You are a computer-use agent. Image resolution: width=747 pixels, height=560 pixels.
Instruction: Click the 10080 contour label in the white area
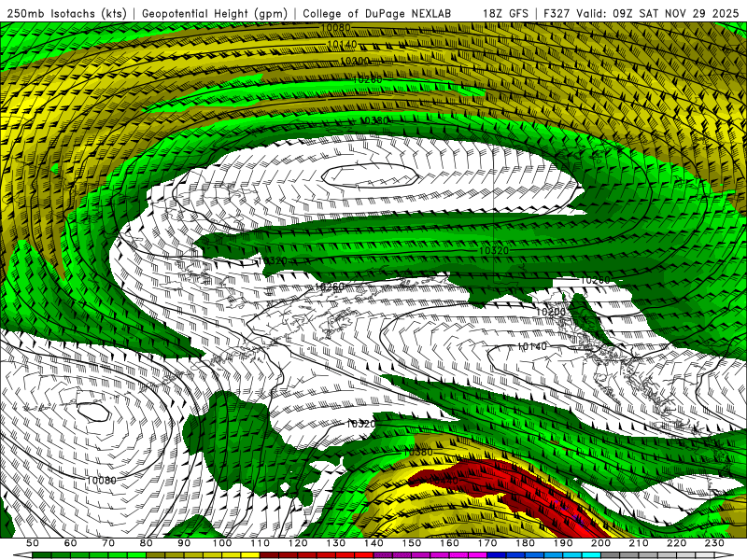click(x=101, y=481)
